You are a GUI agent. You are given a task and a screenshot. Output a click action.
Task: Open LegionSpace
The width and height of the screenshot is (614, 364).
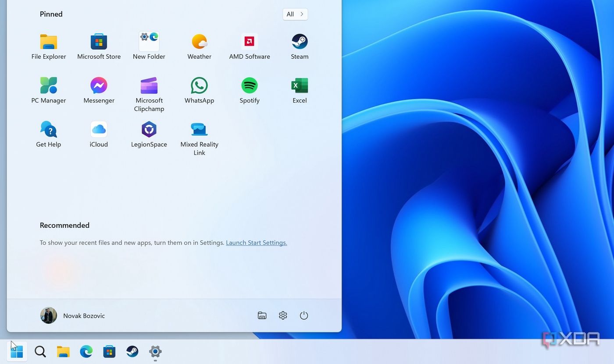pyautogui.click(x=149, y=129)
